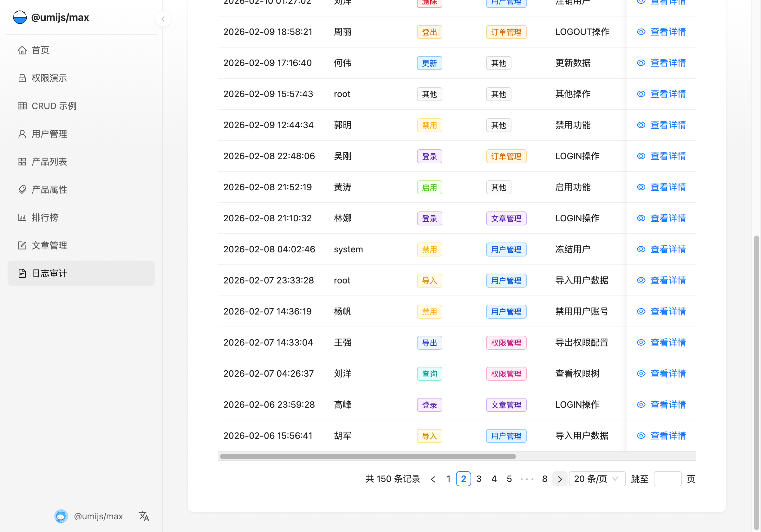Screen dimensions: 761x532
Task: Go to page 3 in pagination
Action: tap(478, 479)
